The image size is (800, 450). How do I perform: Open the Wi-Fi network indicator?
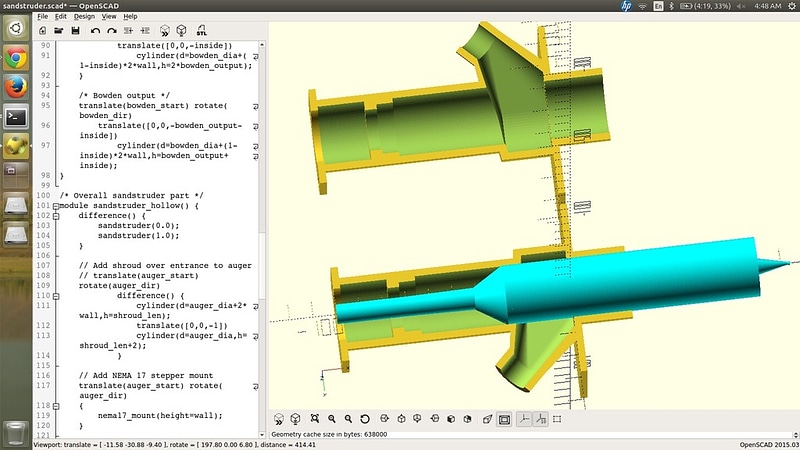(642, 6)
